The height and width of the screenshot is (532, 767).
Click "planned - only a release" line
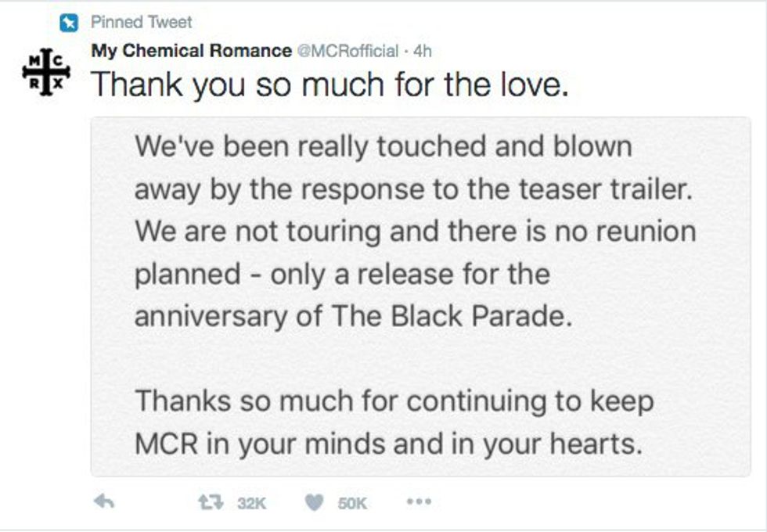tap(342, 273)
